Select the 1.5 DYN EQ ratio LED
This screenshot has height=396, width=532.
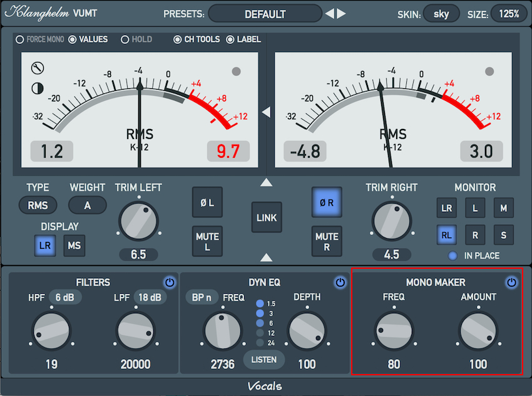click(x=260, y=303)
